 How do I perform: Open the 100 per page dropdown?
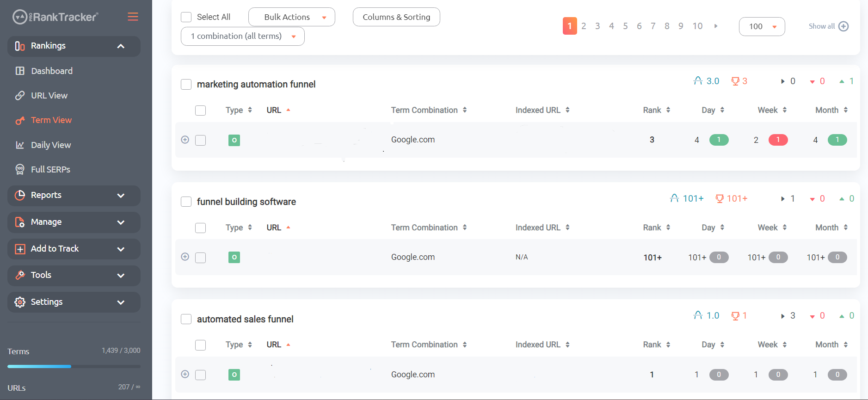762,26
